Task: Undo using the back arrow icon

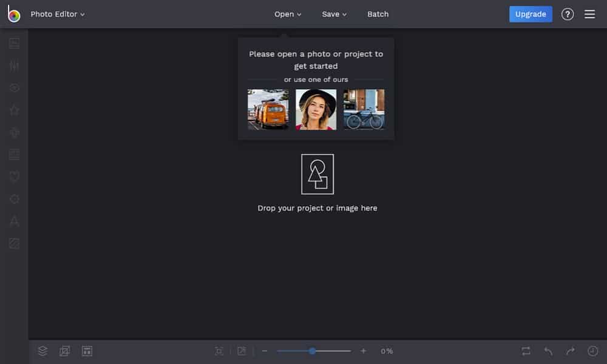Action: coord(548,351)
